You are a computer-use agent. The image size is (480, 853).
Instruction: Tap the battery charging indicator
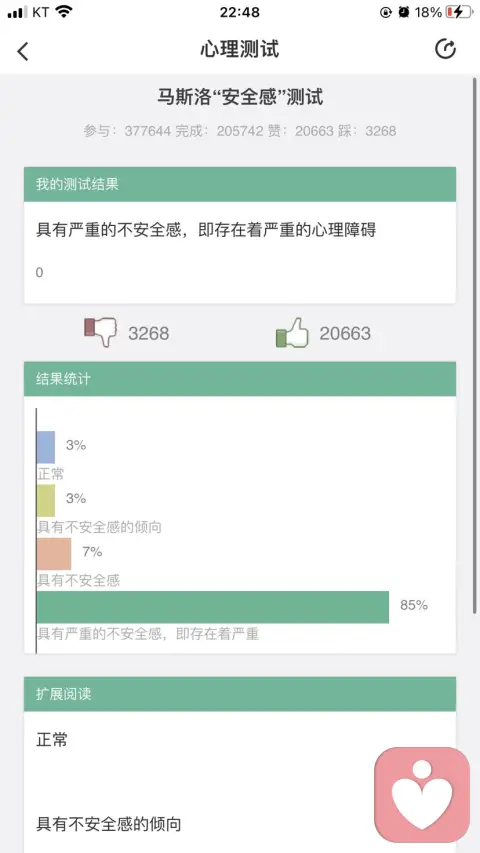pyautogui.click(x=458, y=12)
